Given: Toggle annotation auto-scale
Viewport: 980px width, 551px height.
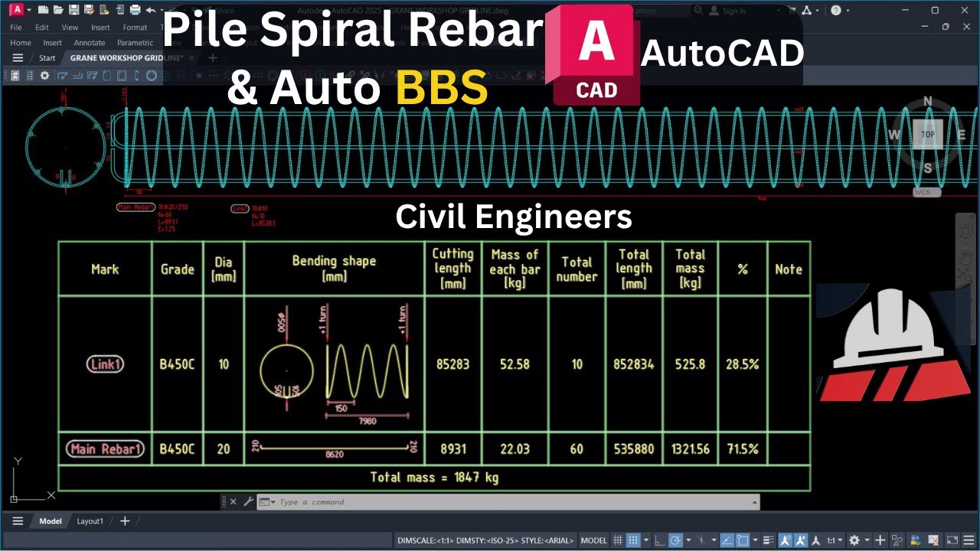Looking at the screenshot, I should 801,540.
